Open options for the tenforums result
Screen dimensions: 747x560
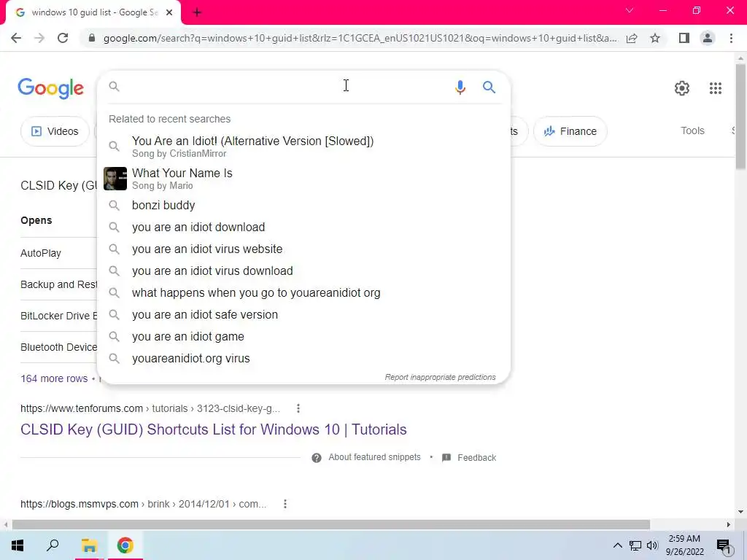[x=298, y=408]
